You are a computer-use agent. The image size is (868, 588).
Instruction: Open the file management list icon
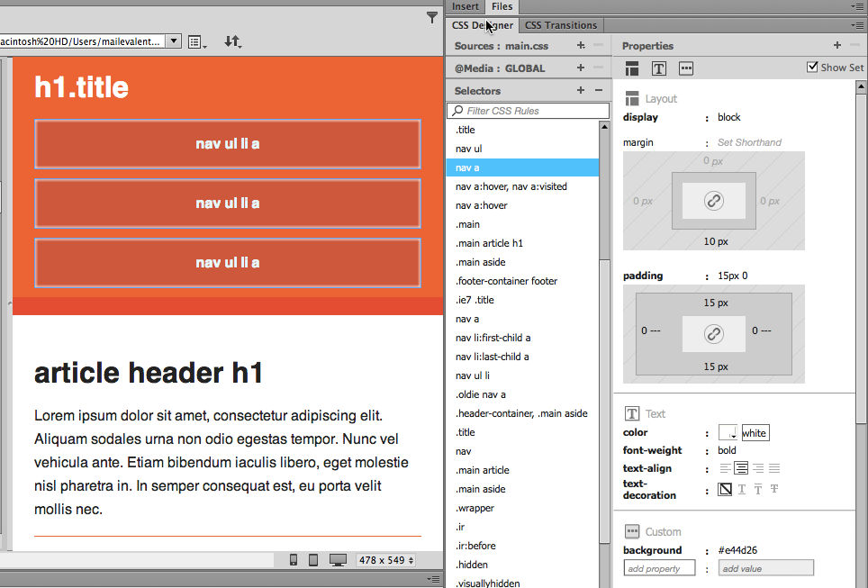196,42
